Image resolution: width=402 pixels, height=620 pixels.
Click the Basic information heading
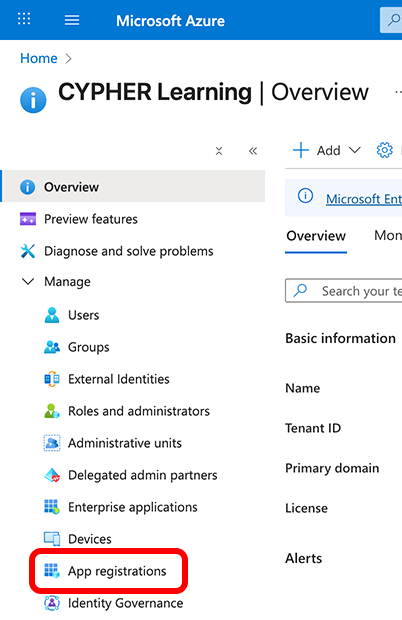[340, 338]
